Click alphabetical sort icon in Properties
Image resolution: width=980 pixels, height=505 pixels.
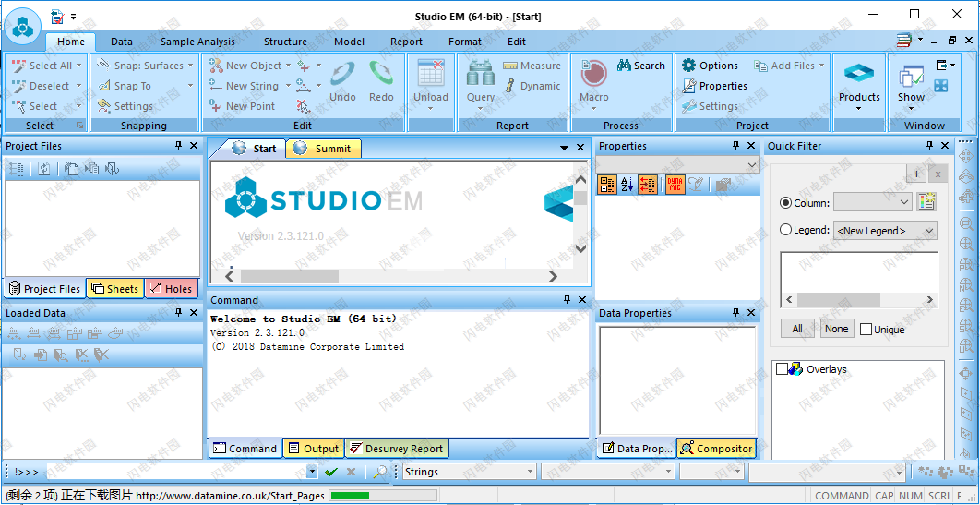point(627,184)
